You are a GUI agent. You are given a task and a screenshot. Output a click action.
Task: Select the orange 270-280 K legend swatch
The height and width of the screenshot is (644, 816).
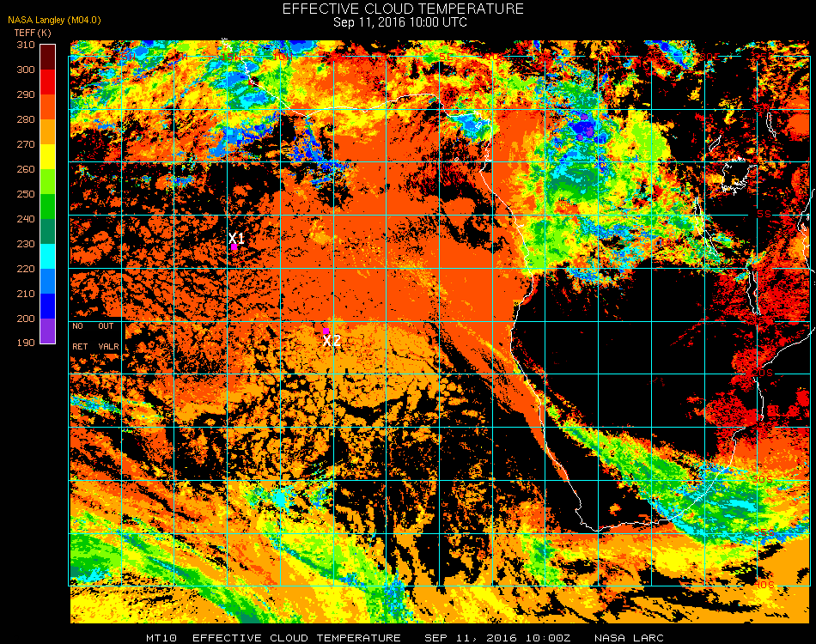pos(48,132)
